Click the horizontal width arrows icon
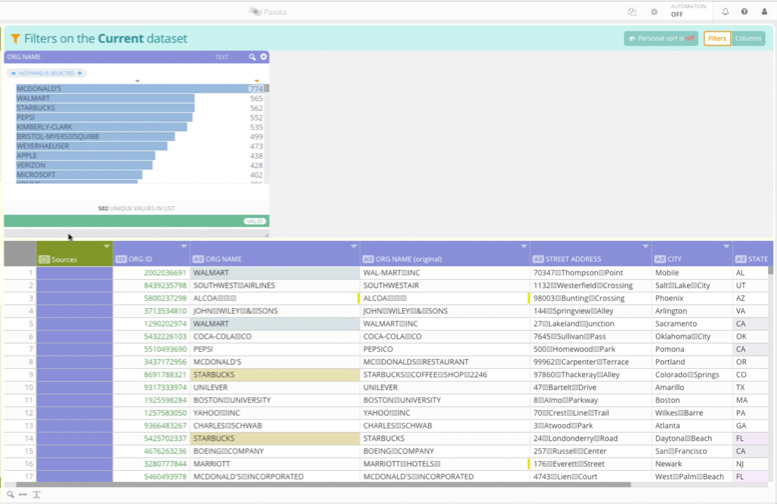Screen dimensions: 777x504 23,494
